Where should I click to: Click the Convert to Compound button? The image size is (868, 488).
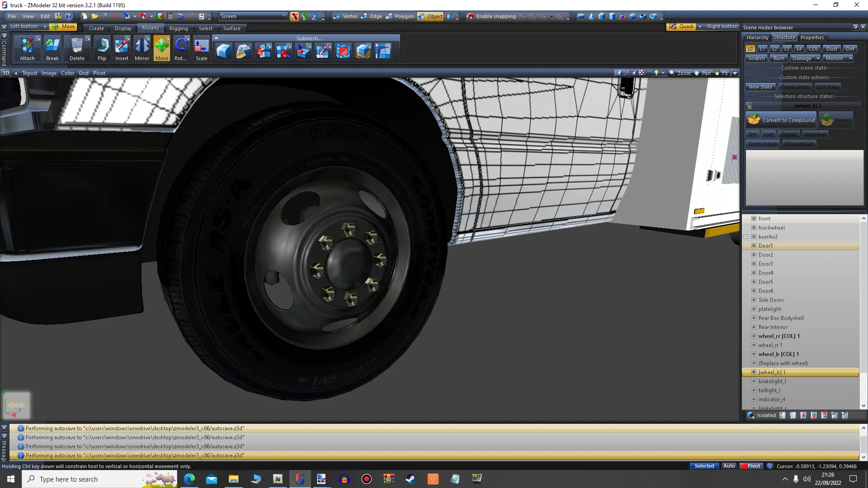click(781, 120)
